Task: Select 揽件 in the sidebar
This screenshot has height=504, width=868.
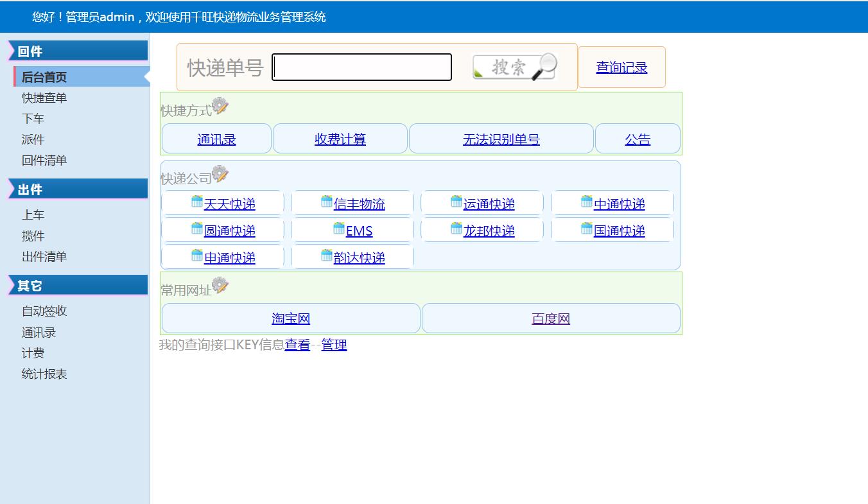Action: (33, 236)
